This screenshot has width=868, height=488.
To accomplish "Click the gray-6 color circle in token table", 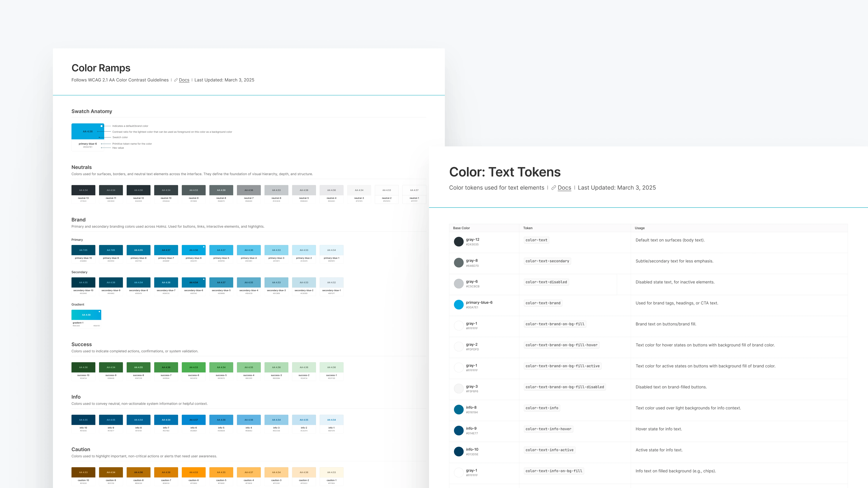I will pos(459,284).
